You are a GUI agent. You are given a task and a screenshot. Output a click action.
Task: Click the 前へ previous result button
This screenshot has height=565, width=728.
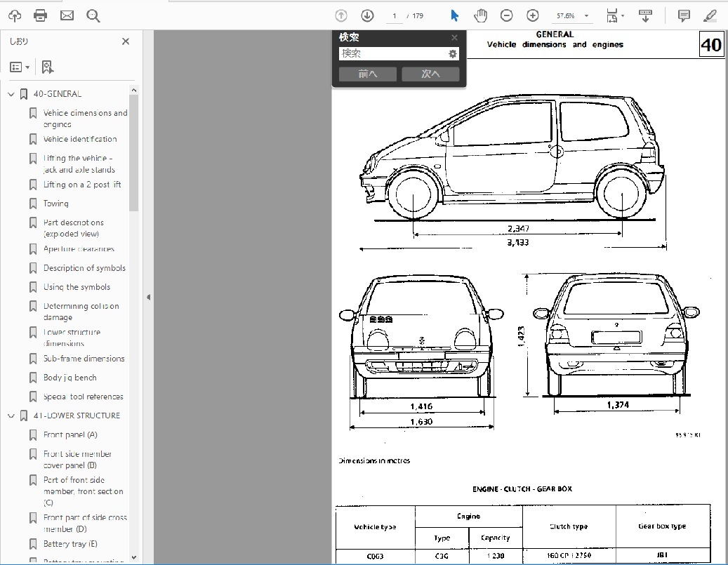(368, 74)
